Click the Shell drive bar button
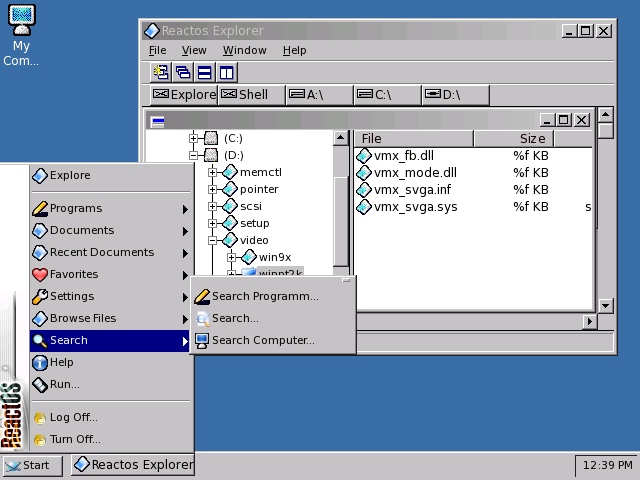Image resolution: width=640 pixels, height=480 pixels. (252, 95)
